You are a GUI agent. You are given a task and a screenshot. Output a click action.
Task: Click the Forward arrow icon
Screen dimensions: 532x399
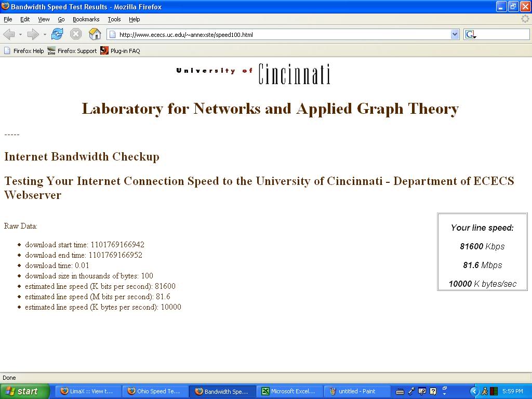[x=33, y=34]
